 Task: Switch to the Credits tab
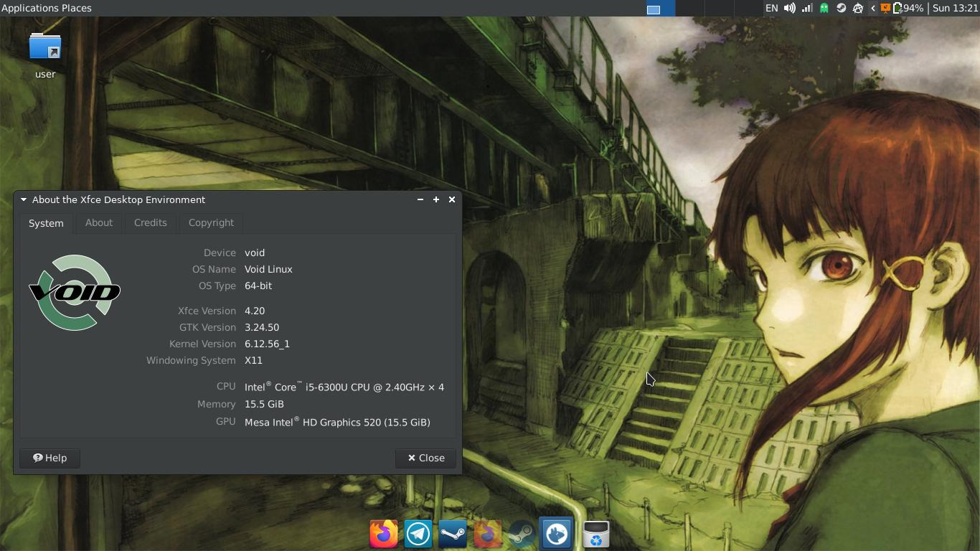point(150,222)
